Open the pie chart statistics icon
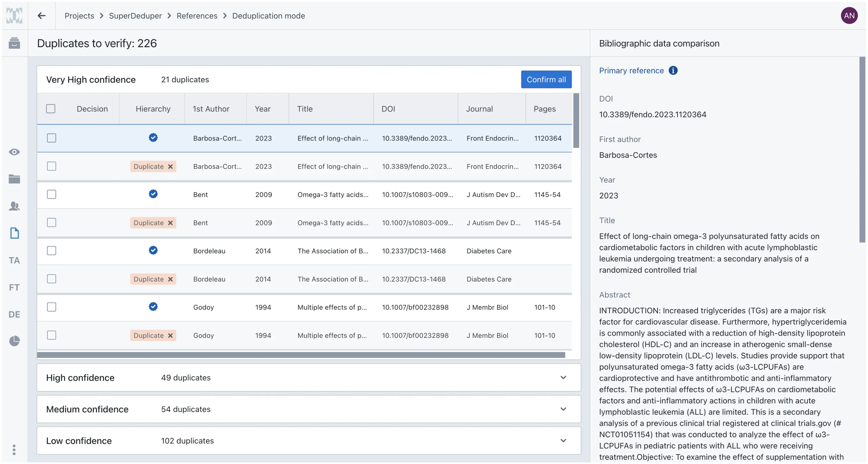The width and height of the screenshot is (868, 464). point(14,341)
